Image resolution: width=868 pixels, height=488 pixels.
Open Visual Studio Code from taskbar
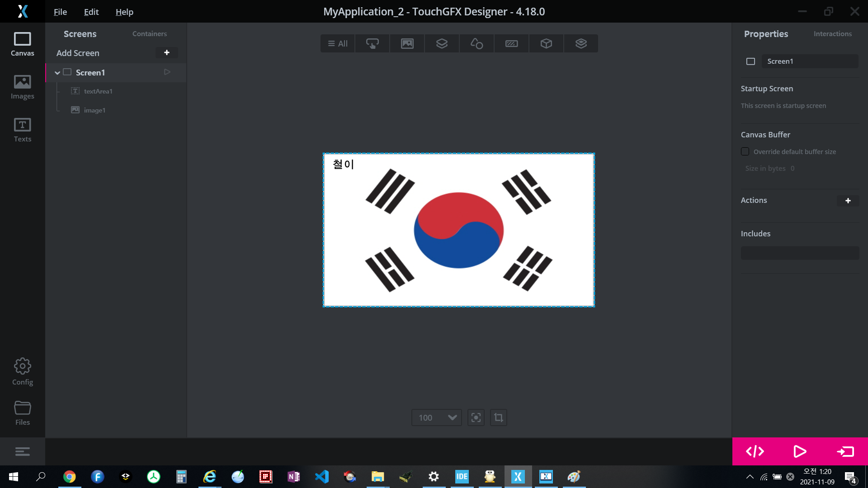(x=322, y=477)
